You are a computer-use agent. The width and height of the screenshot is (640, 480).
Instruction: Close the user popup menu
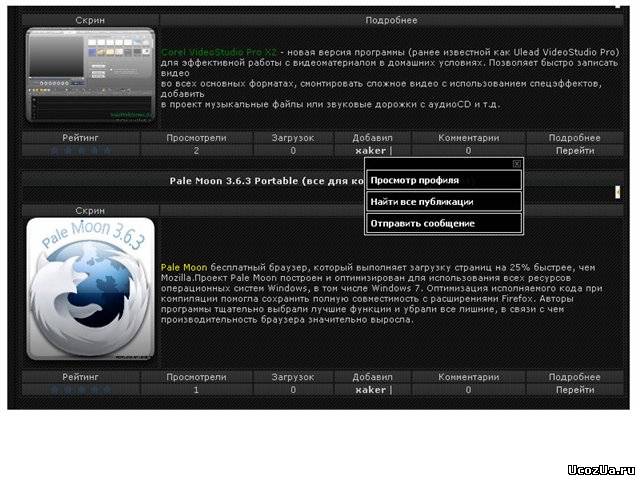click(516, 163)
